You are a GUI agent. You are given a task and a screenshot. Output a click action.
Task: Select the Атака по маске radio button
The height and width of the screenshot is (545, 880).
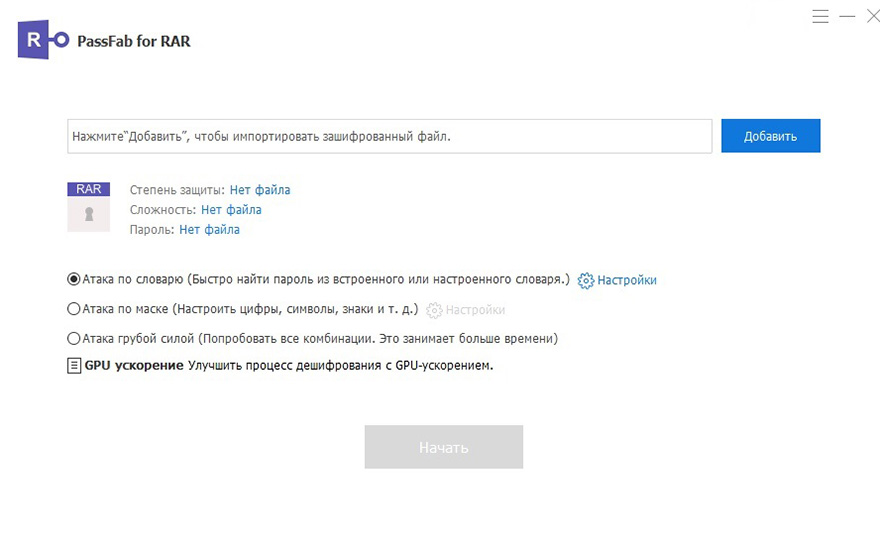(74, 310)
